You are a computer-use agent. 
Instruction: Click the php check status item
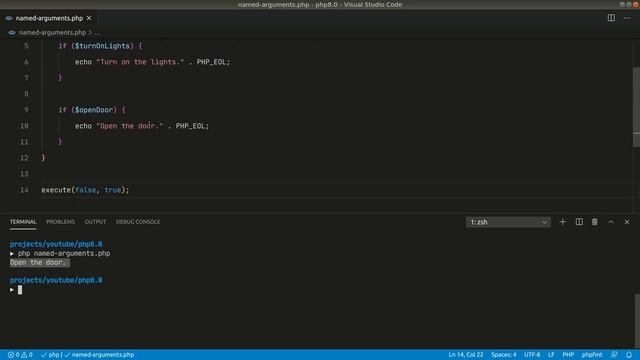point(50,355)
